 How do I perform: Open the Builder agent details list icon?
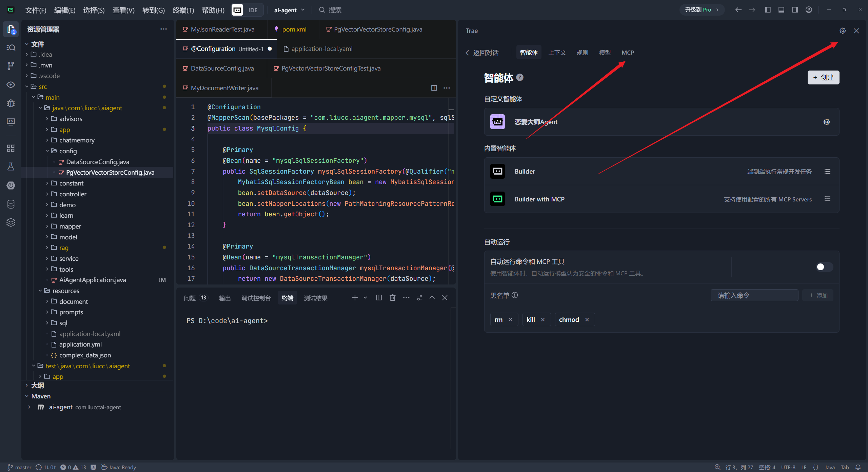coord(827,172)
